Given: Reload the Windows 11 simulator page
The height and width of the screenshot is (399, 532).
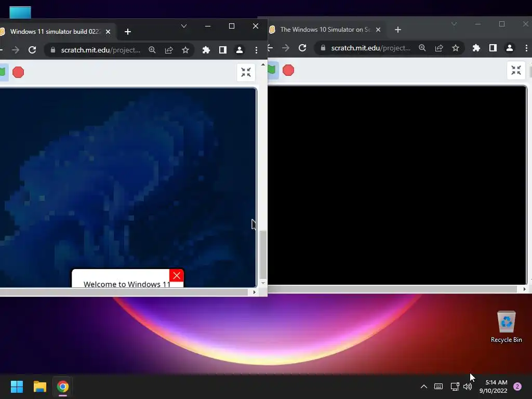Looking at the screenshot, I should coord(32,50).
